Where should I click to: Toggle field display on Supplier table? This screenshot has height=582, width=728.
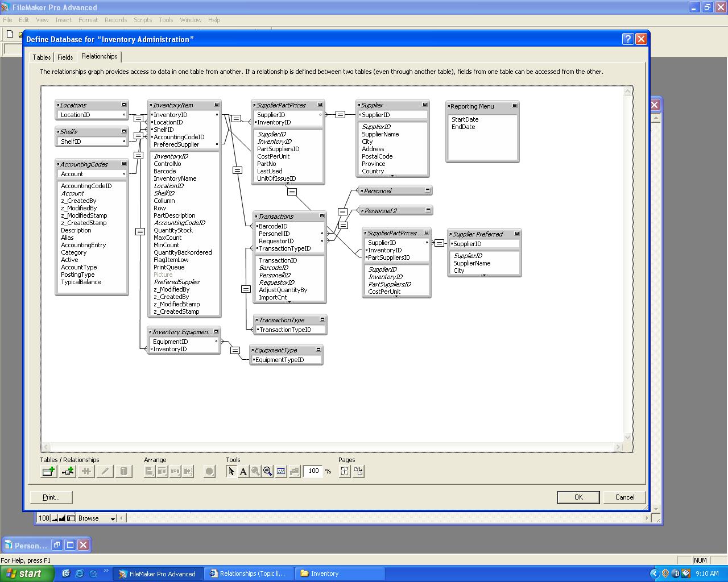coord(425,105)
